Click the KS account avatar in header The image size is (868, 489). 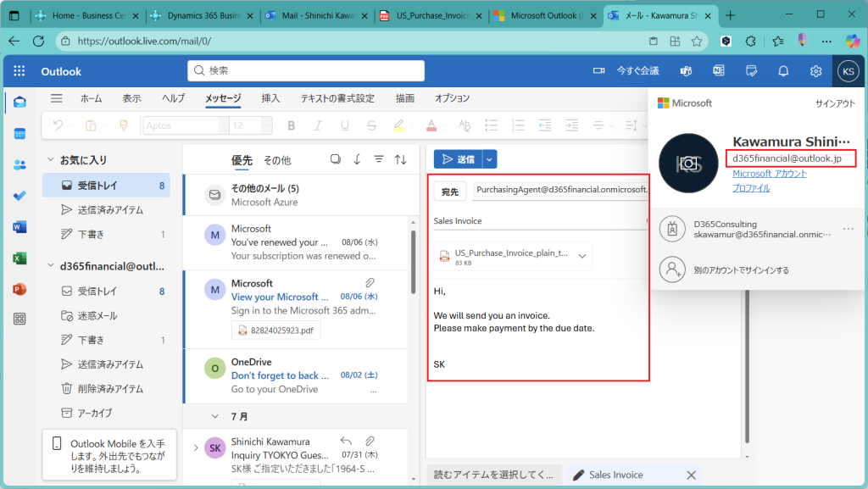[848, 71]
